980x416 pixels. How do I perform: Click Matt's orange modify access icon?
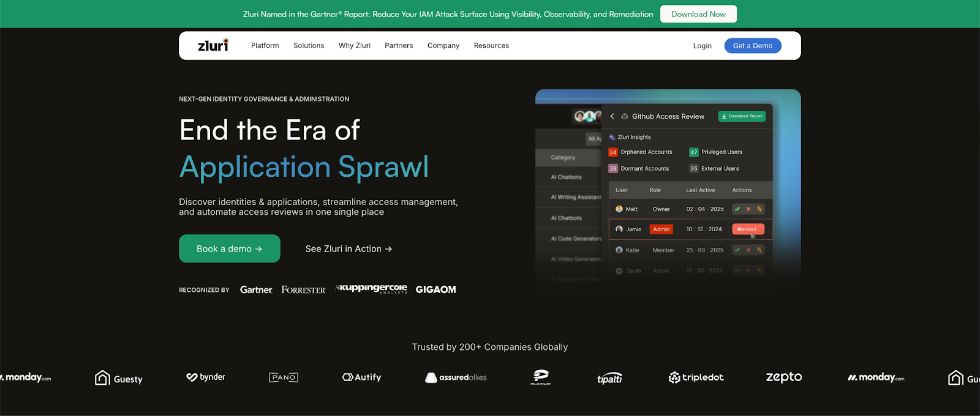759,209
